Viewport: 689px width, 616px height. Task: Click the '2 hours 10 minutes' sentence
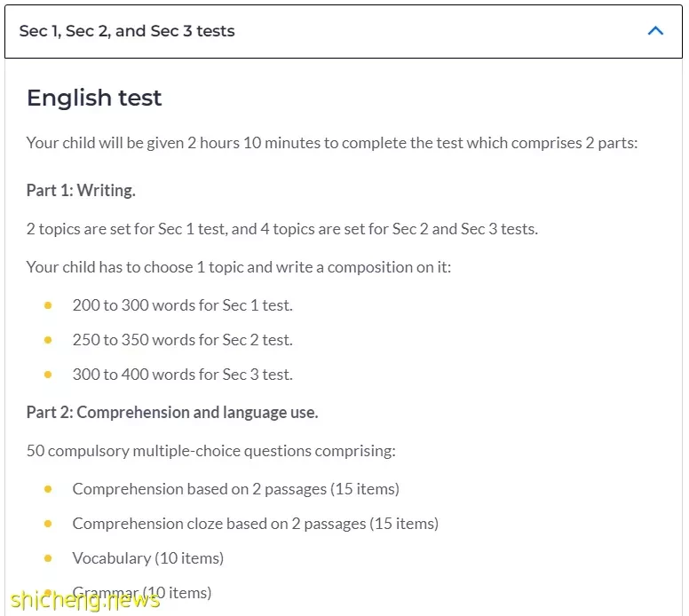coord(332,143)
